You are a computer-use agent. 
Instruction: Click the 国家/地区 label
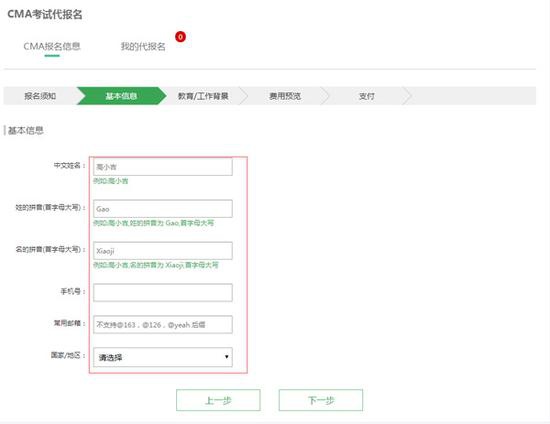68,355
